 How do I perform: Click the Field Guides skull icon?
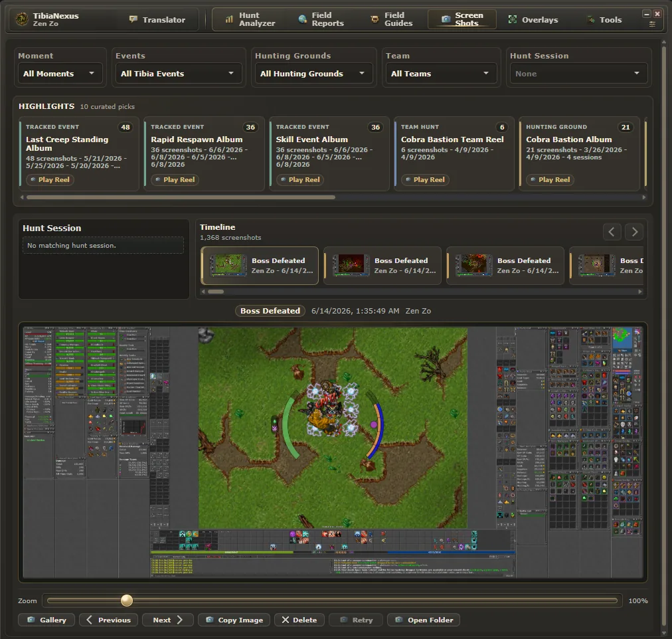pyautogui.click(x=375, y=19)
